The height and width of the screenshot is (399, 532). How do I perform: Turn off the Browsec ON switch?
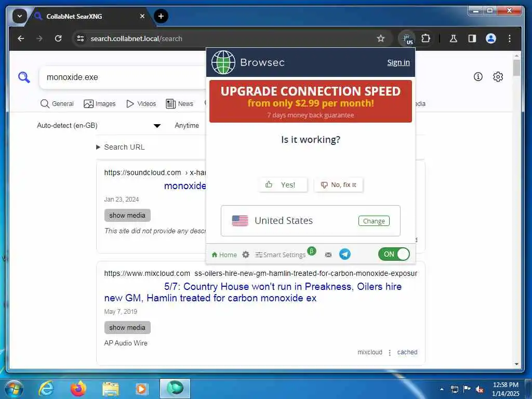coord(394,254)
